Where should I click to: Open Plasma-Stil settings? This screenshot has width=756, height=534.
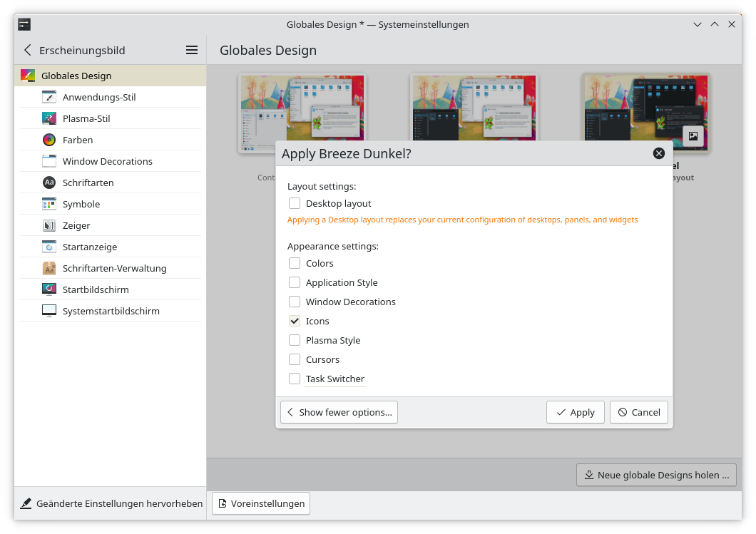(x=111, y=118)
